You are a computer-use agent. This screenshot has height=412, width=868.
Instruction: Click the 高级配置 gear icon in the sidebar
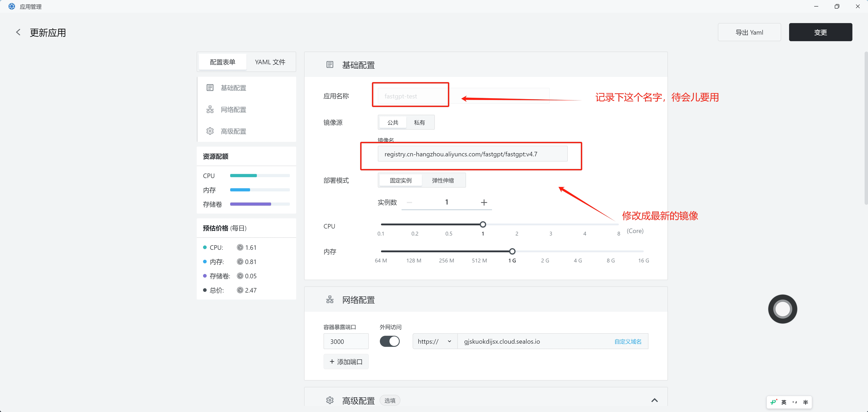[210, 131]
